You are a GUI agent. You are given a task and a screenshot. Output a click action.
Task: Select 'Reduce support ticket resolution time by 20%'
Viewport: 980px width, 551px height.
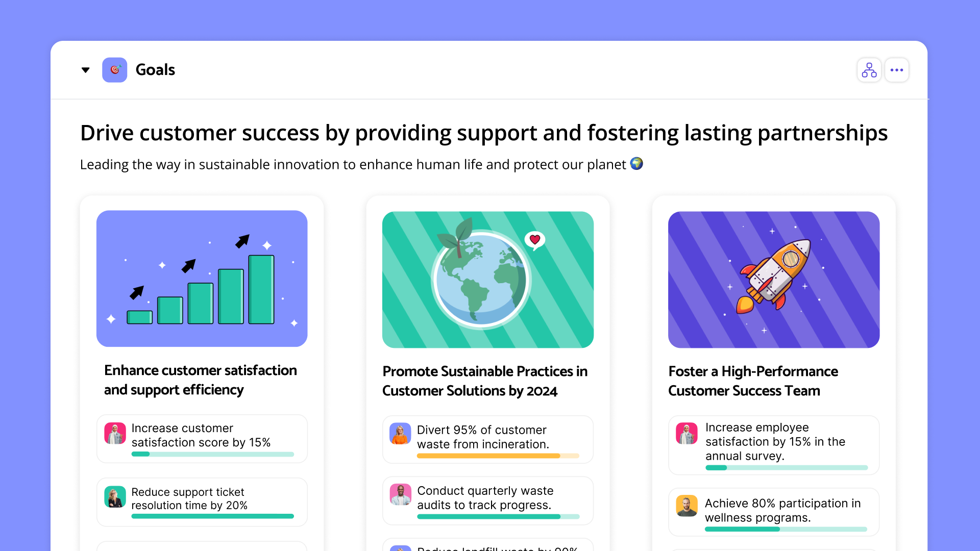[x=189, y=498]
